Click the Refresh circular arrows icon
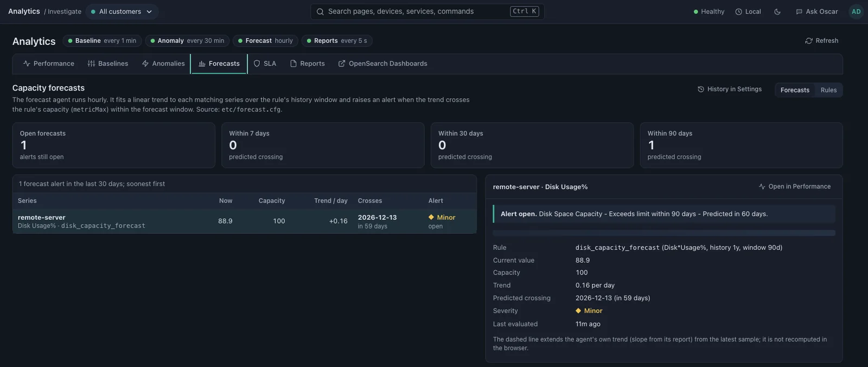The image size is (868, 367). click(809, 41)
